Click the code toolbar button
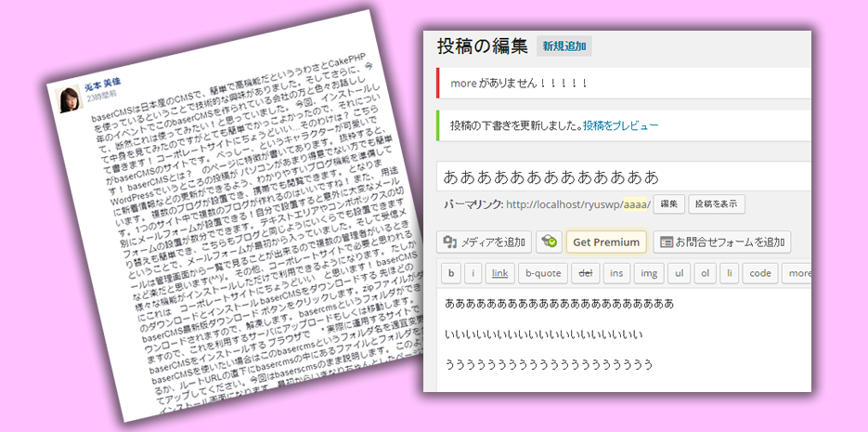The height and width of the screenshot is (432, 868). 760,273
